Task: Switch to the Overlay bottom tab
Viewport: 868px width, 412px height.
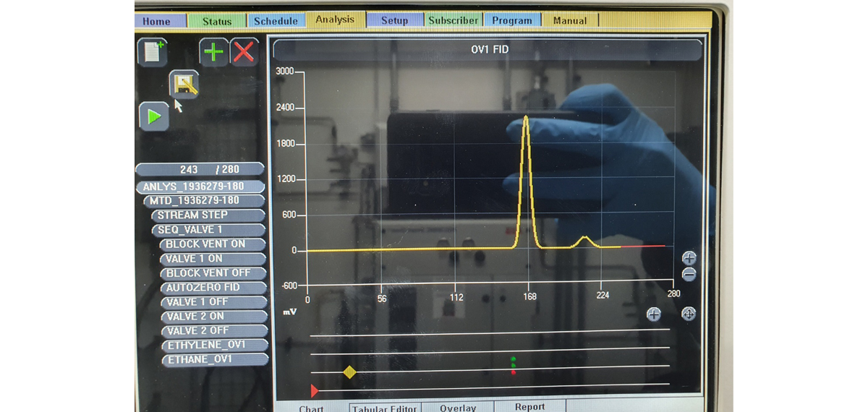Action: click(x=458, y=408)
